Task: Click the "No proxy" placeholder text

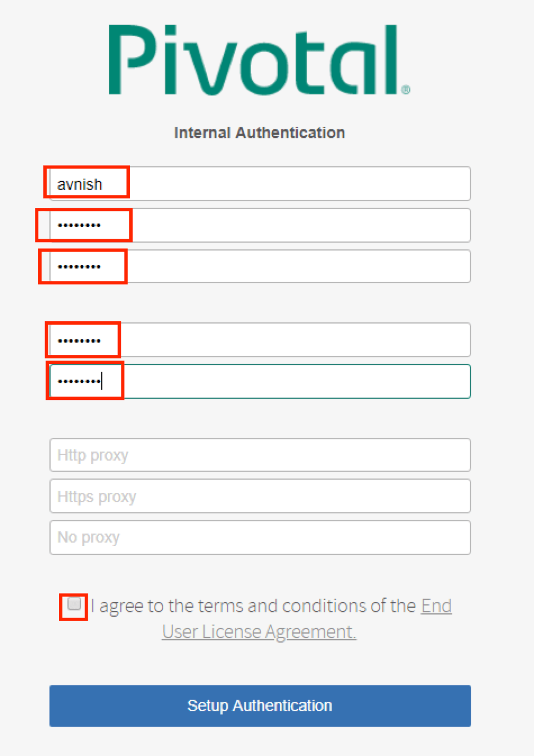Action: (88, 538)
